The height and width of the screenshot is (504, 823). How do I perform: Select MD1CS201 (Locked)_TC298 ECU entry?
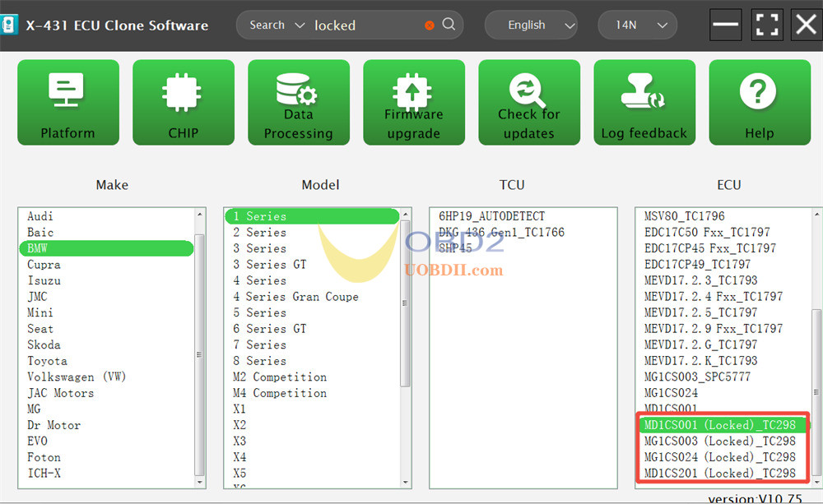720,474
